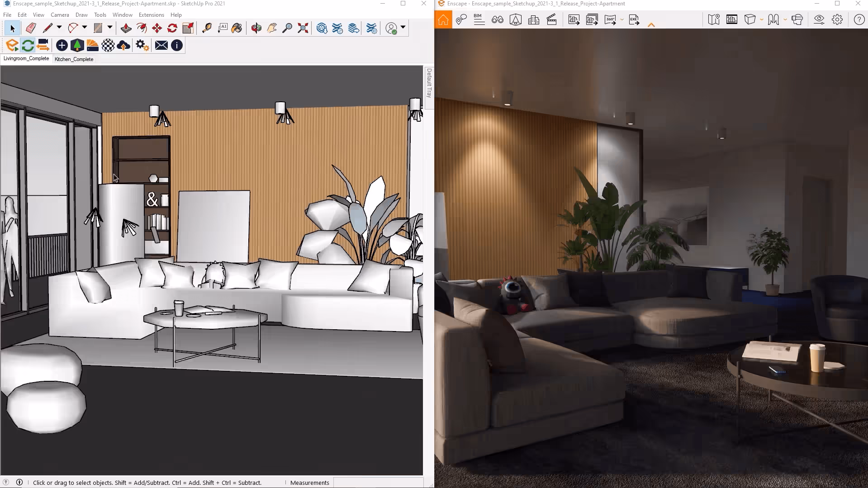868x488 pixels.
Task: Select the Livingroom_Complete scene tab
Action: click(x=26, y=59)
